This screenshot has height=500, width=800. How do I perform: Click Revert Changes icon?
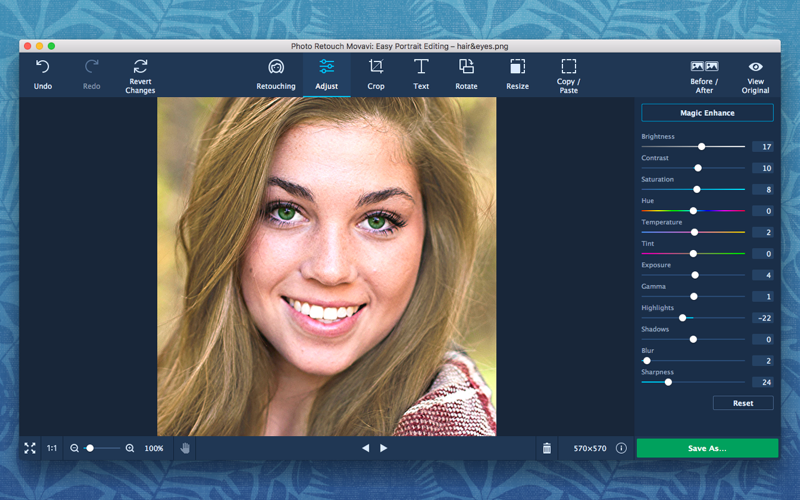pos(140,67)
